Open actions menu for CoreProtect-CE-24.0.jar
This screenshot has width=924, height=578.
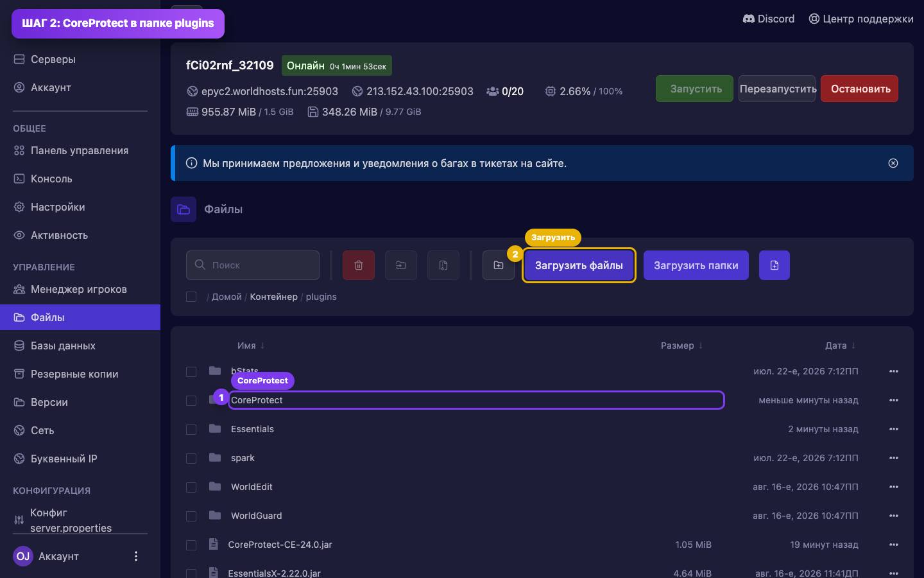coord(894,545)
